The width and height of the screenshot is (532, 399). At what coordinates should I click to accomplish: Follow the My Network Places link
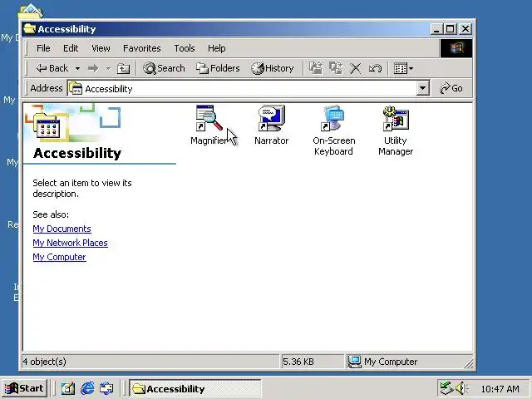point(70,243)
